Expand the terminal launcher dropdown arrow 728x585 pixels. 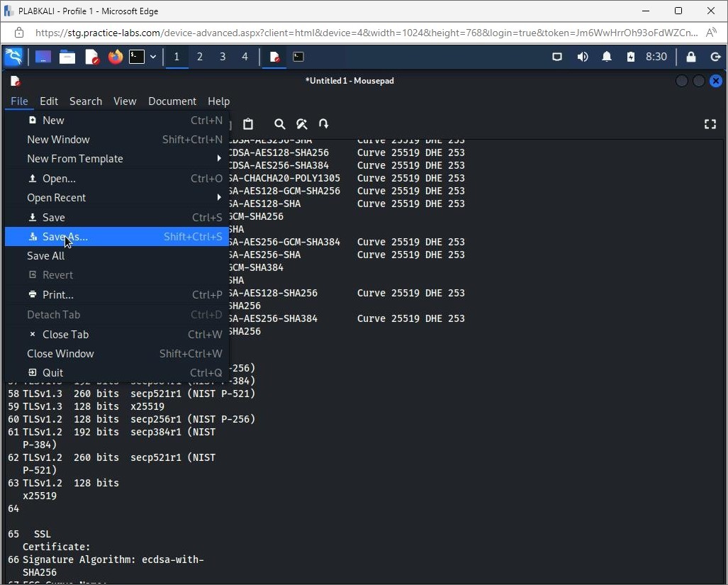[x=153, y=57]
